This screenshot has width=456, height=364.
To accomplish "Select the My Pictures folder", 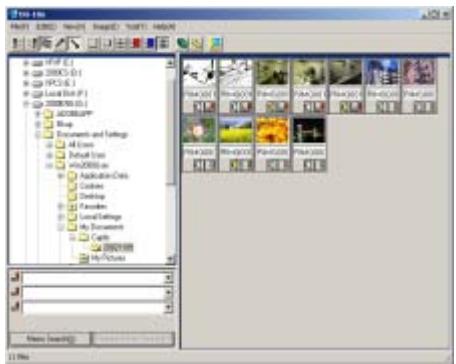I will [108, 258].
